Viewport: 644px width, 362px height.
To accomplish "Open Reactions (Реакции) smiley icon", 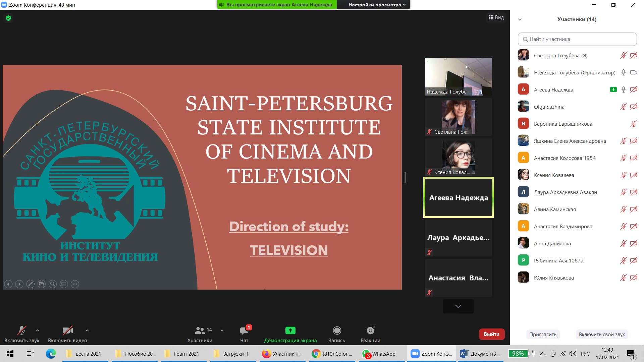I will pyautogui.click(x=370, y=331).
